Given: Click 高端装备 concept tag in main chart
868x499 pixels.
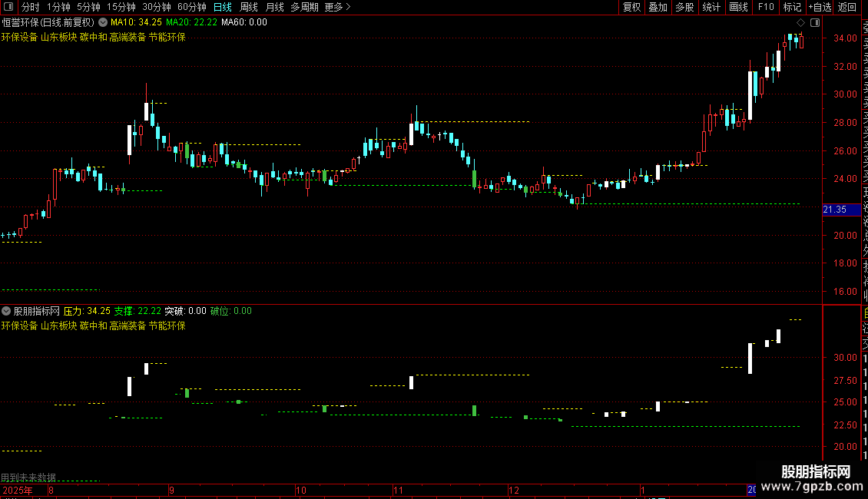Looking at the screenshot, I should [x=128, y=37].
